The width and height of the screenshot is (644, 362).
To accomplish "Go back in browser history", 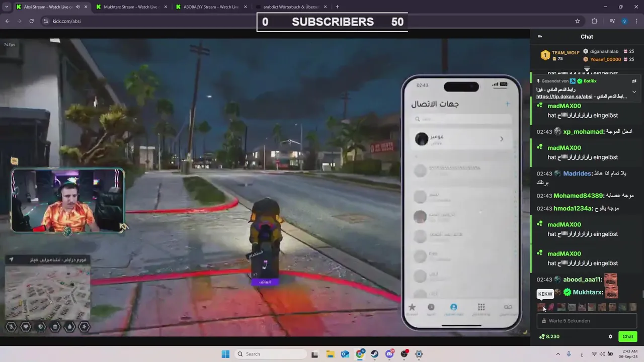I will coord(7,21).
